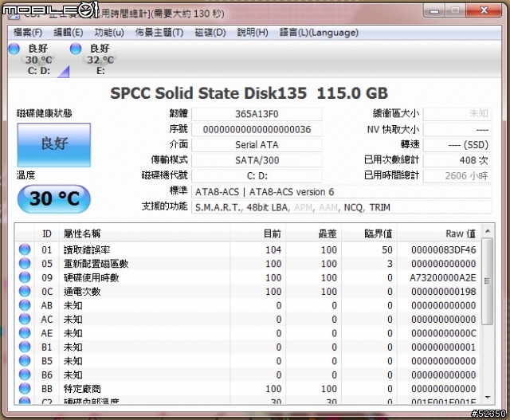Click the ID column header
Viewport: 510px width, 420px height.
47,234
